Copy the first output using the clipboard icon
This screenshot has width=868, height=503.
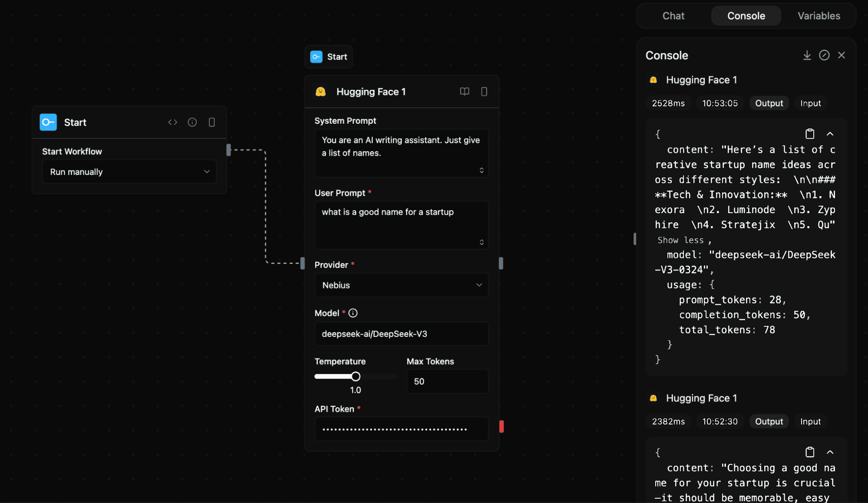(809, 134)
